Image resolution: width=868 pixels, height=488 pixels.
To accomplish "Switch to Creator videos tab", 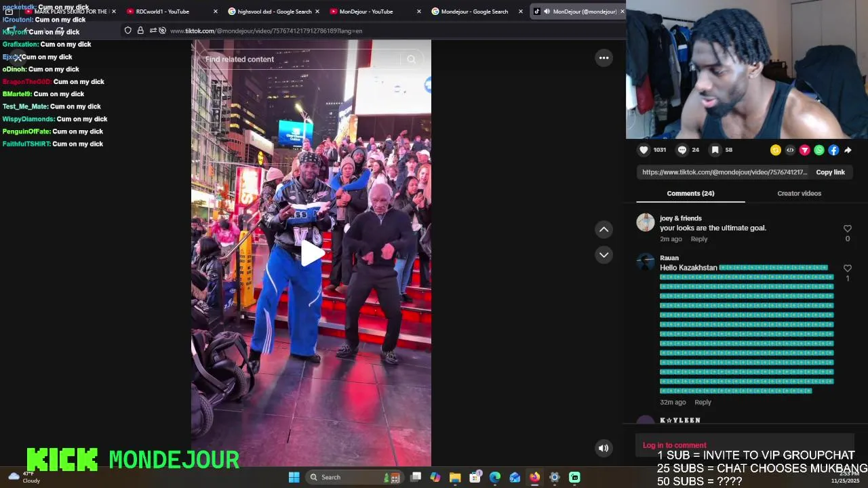I will click(x=799, y=193).
